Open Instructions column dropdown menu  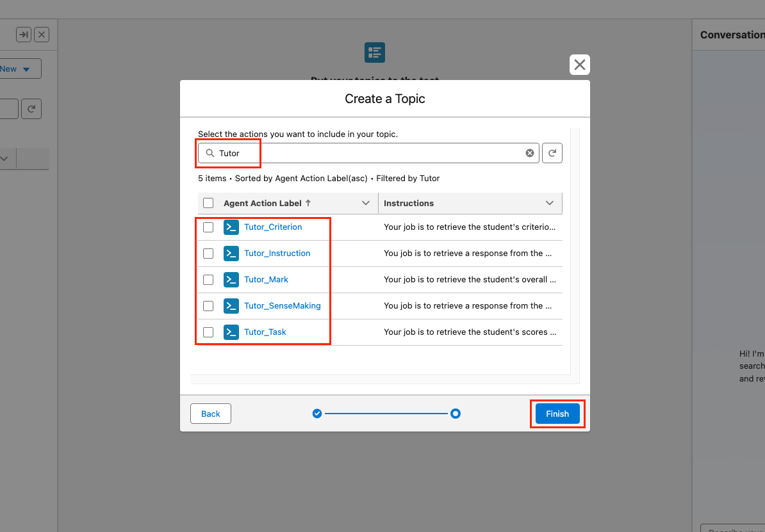(x=549, y=203)
